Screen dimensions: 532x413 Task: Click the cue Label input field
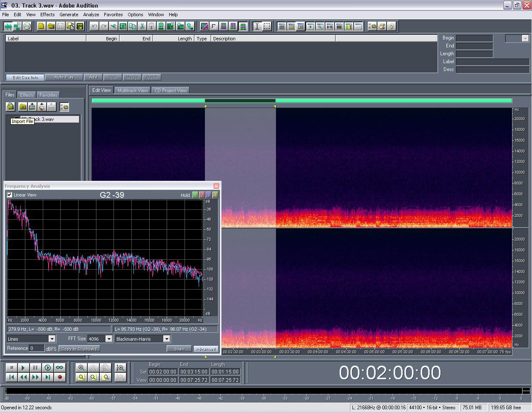(x=493, y=61)
